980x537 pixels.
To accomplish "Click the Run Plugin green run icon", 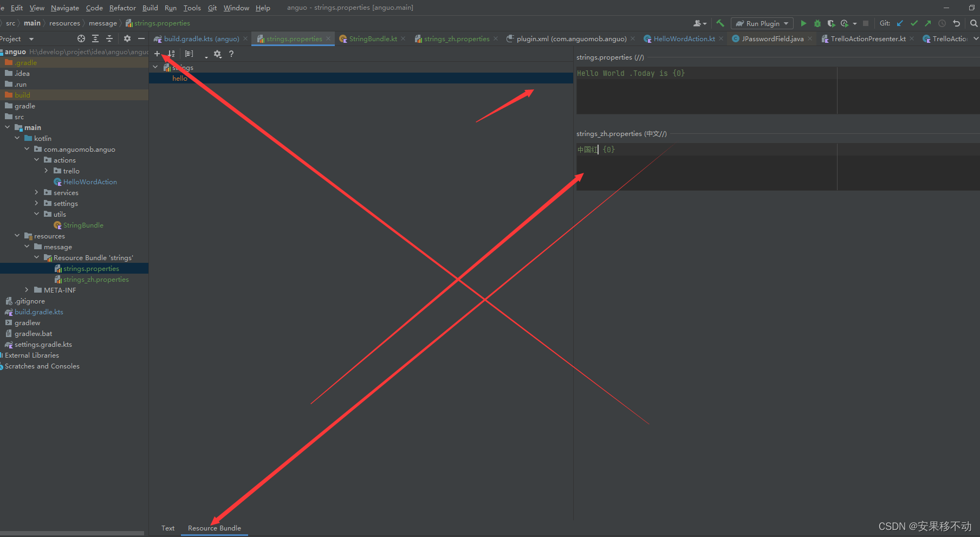I will tap(803, 23).
